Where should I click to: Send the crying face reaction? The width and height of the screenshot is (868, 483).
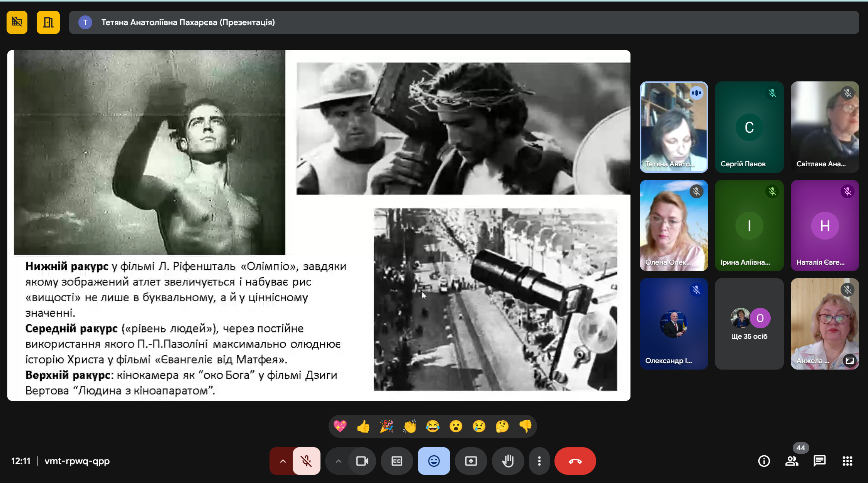479,426
